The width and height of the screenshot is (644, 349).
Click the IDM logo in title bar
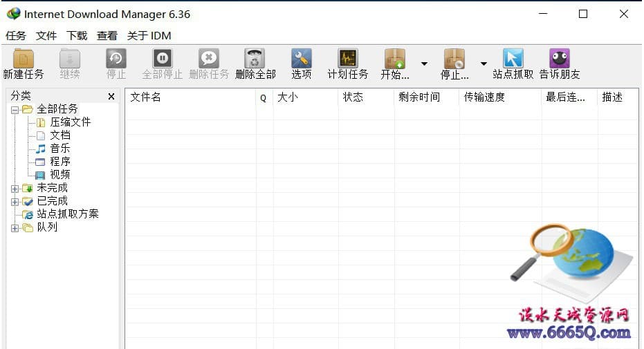pyautogui.click(x=14, y=14)
